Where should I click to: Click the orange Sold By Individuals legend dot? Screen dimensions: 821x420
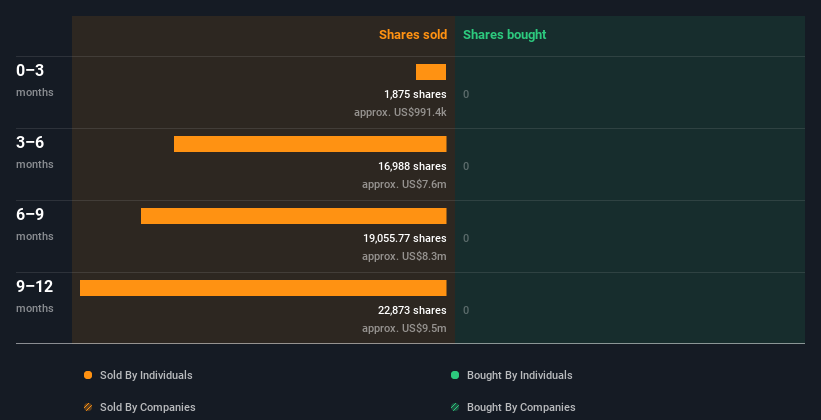click(x=88, y=375)
